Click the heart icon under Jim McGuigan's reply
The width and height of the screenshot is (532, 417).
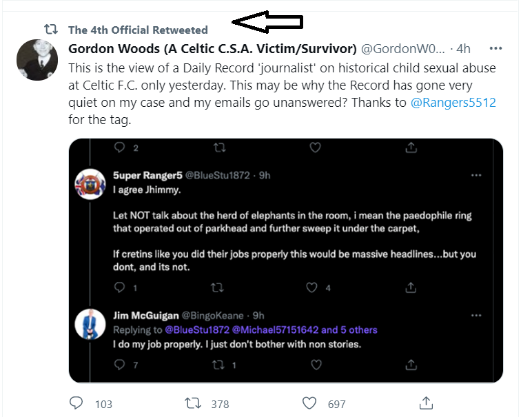pyautogui.click(x=316, y=365)
